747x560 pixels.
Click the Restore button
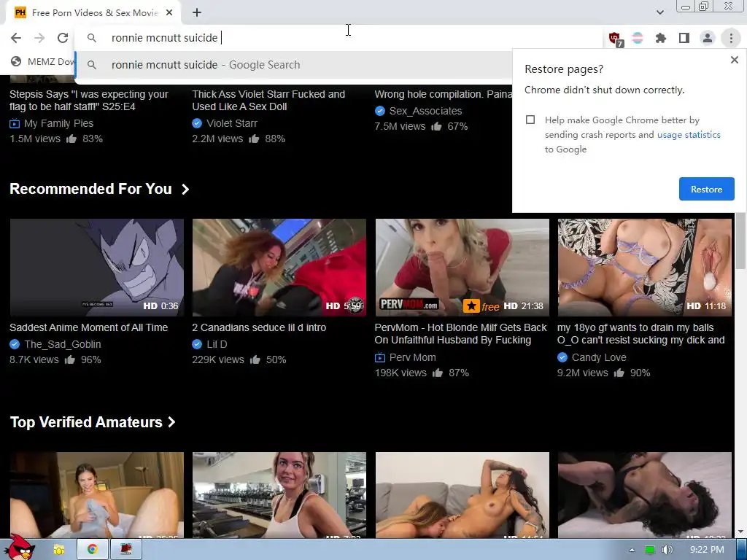(x=706, y=189)
